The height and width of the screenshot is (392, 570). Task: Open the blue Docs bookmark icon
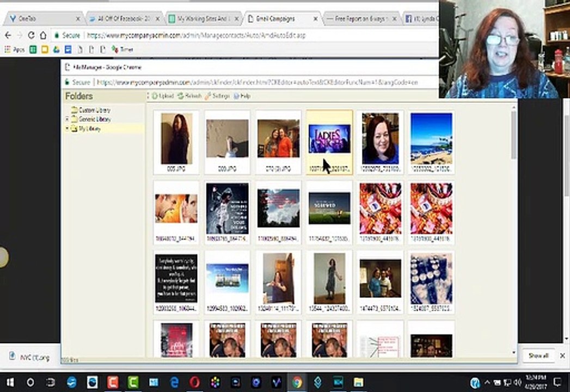pyautogui.click(x=68, y=50)
